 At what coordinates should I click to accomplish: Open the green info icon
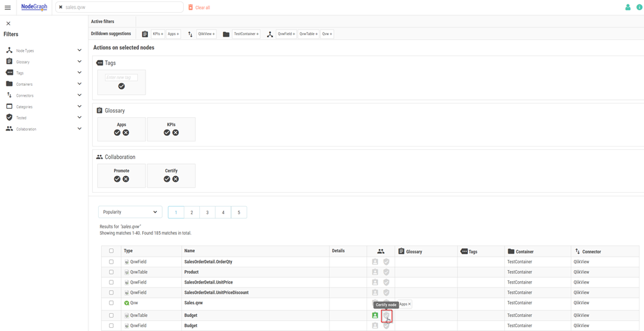pos(639,7)
